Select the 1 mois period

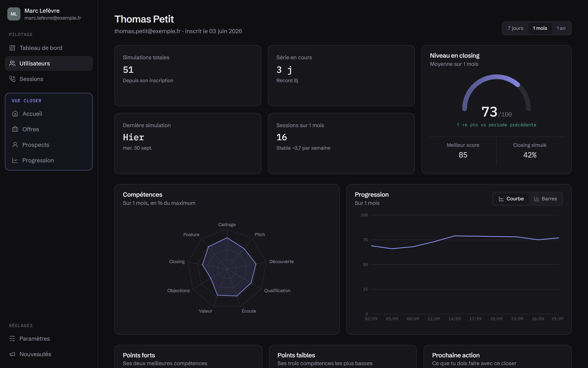coord(540,28)
